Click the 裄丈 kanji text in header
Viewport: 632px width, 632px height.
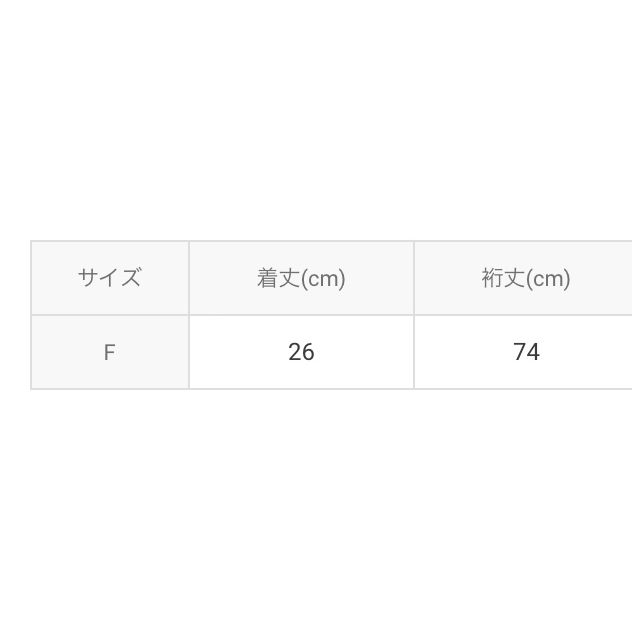[x=504, y=278]
